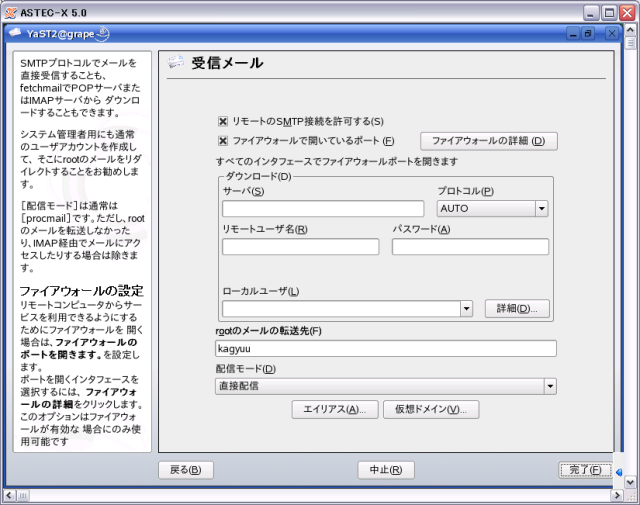Open the エイリアス dialog
This screenshot has width=640, height=505.
pos(334,410)
